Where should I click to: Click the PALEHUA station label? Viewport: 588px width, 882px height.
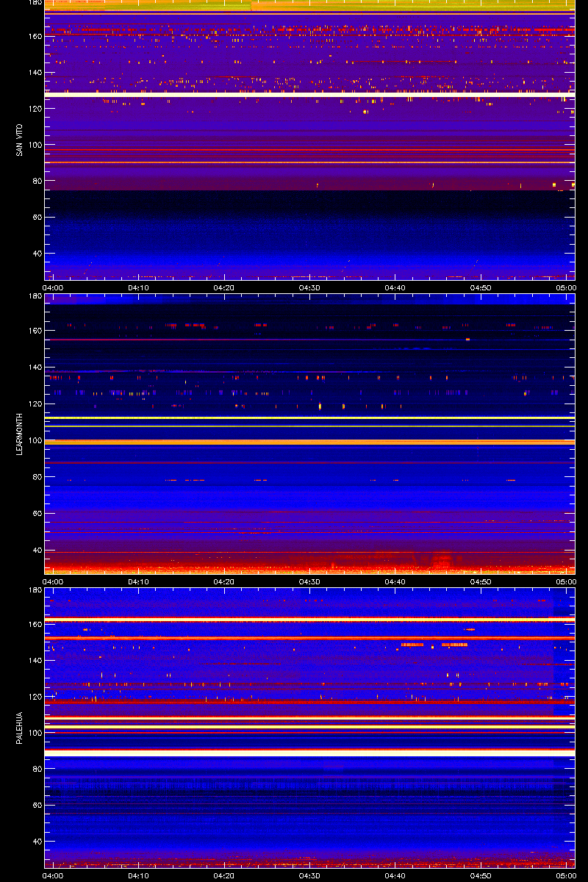[20, 728]
